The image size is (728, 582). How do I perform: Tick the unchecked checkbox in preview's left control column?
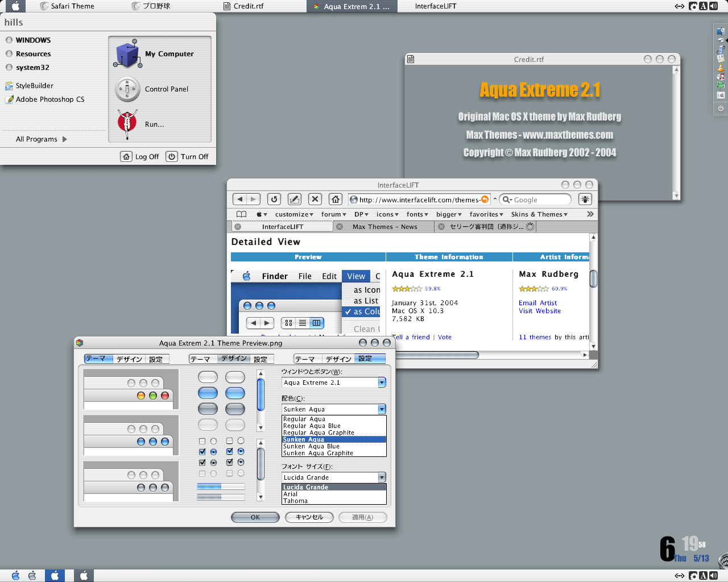pyautogui.click(x=202, y=442)
